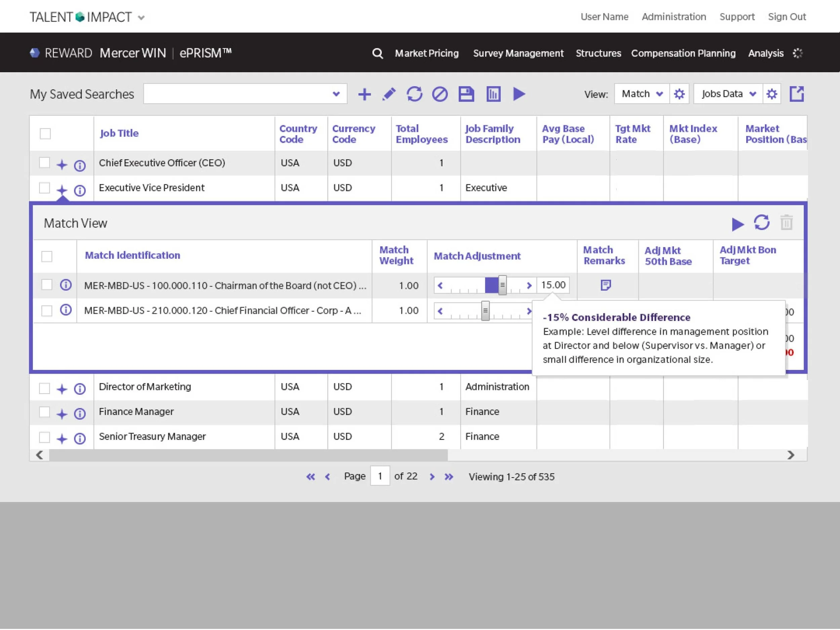
Task: Open settings gear next to Match view
Action: pyautogui.click(x=679, y=94)
